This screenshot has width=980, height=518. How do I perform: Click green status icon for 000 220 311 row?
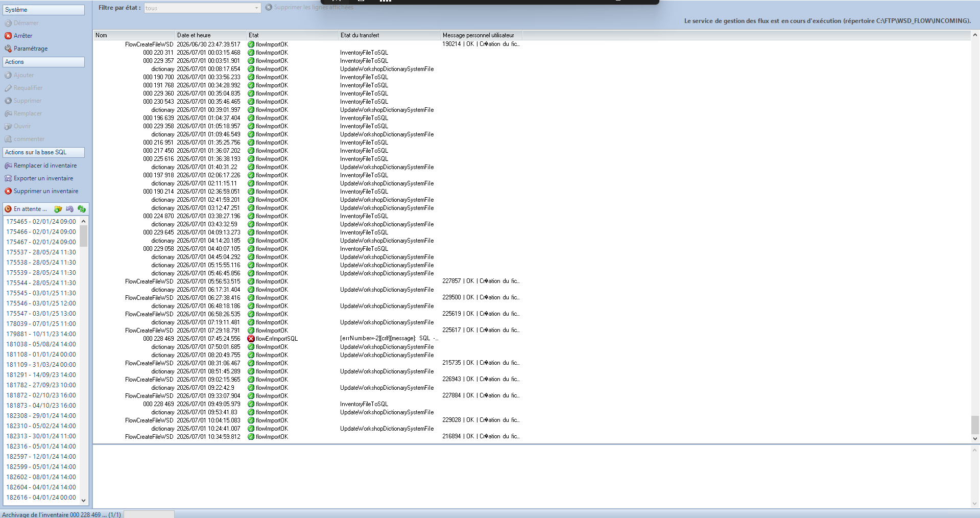[251, 53]
